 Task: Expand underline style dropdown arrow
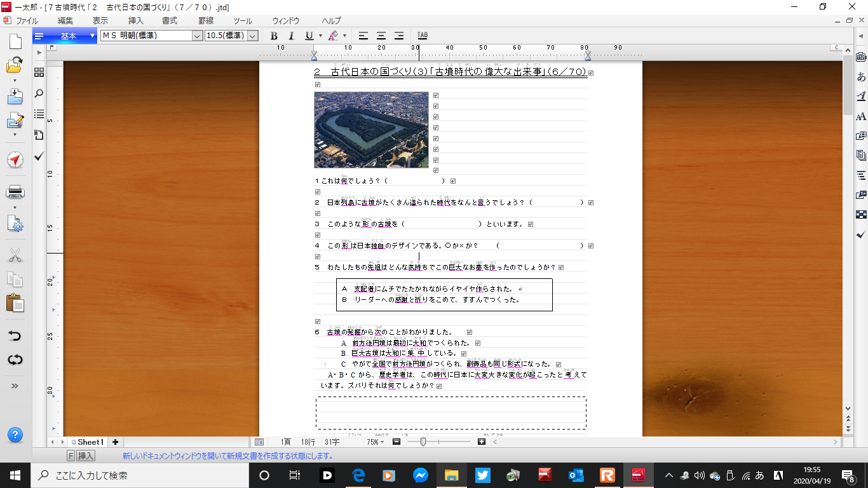pos(320,36)
